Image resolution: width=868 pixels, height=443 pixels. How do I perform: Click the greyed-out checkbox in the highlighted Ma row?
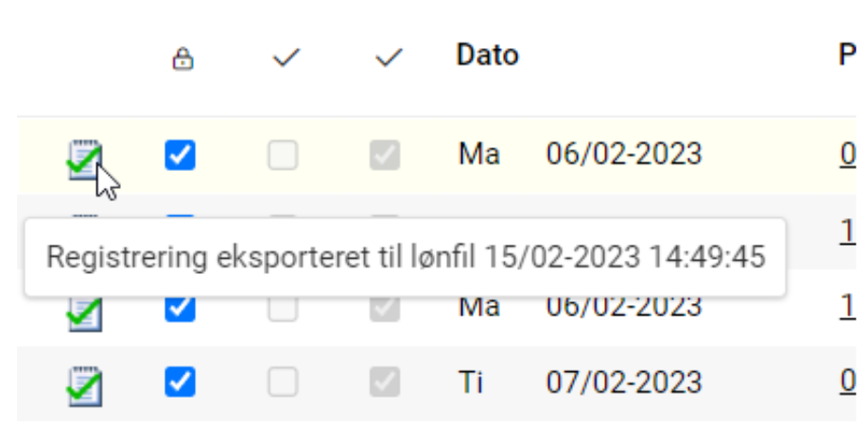(x=385, y=154)
